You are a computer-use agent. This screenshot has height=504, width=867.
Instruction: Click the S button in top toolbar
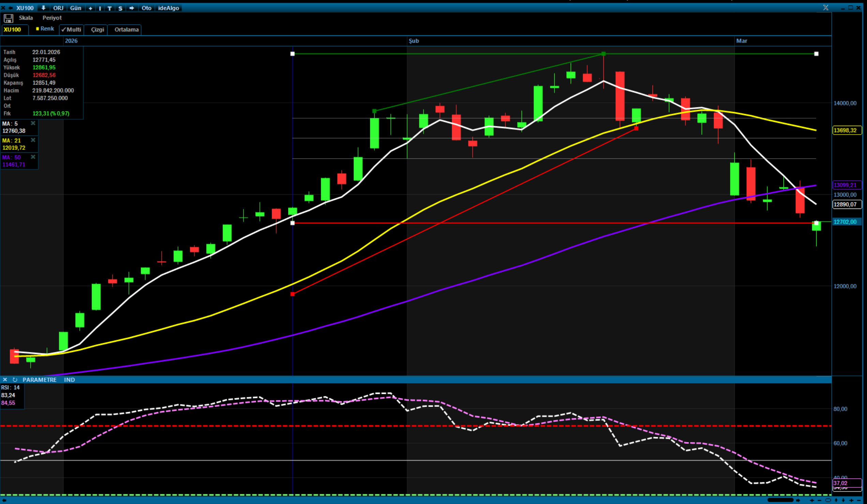pyautogui.click(x=120, y=8)
